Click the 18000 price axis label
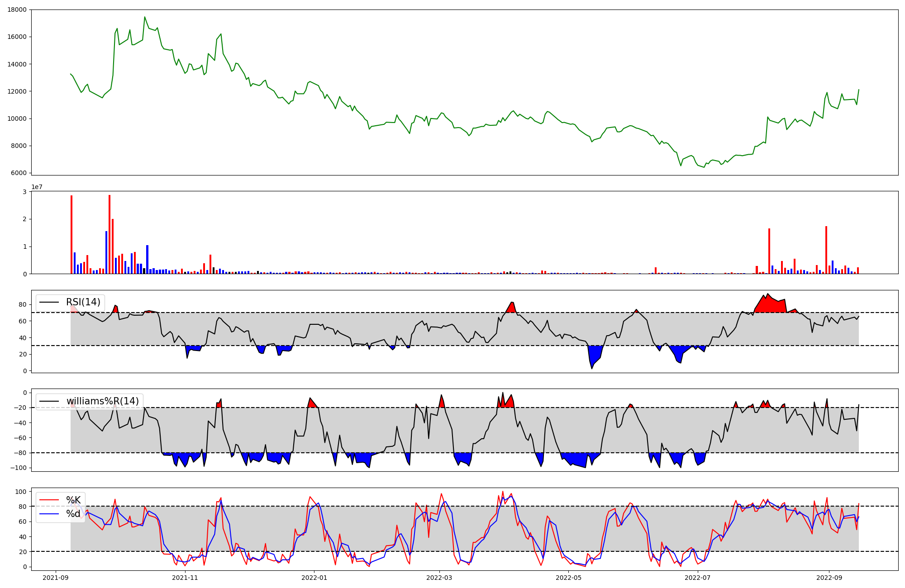 coord(17,9)
